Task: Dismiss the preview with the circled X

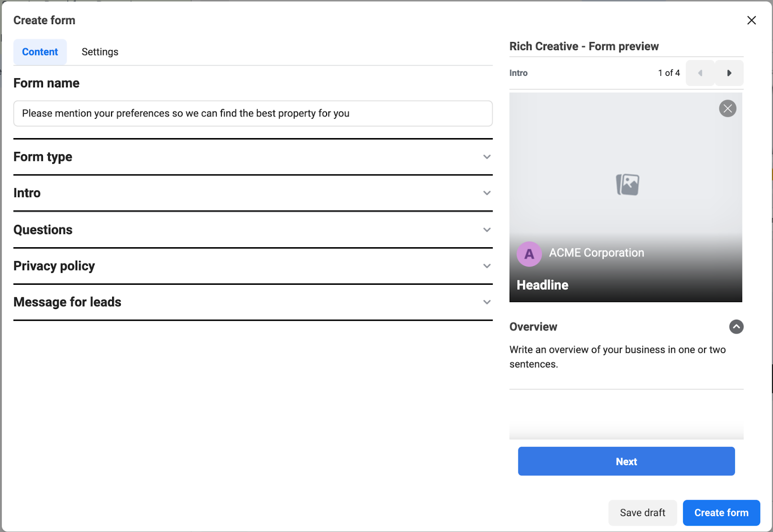Action: point(727,109)
